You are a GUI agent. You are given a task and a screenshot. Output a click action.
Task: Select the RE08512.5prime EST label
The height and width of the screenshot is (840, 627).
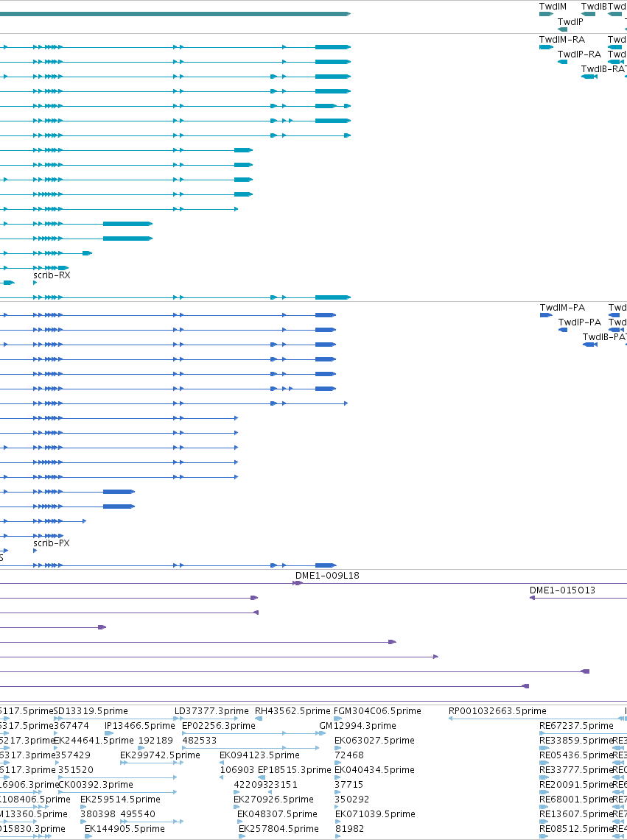tap(575, 828)
